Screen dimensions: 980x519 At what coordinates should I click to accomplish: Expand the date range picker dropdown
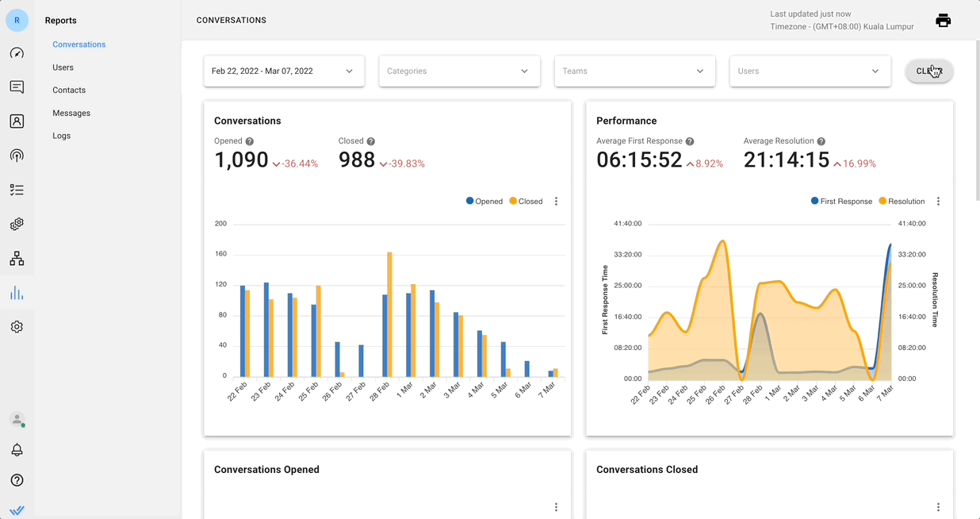click(x=283, y=71)
